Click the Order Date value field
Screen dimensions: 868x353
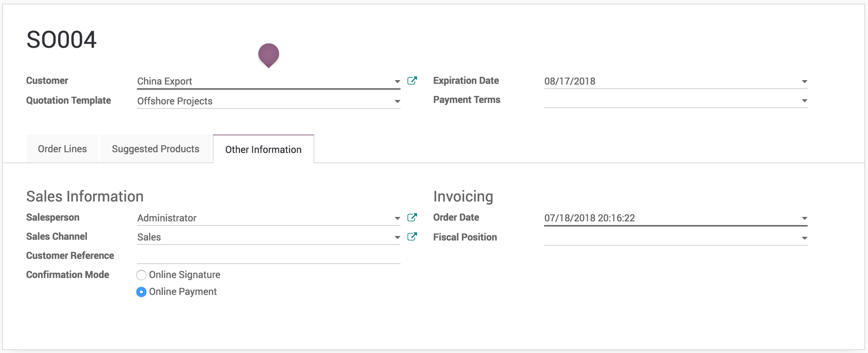point(663,218)
